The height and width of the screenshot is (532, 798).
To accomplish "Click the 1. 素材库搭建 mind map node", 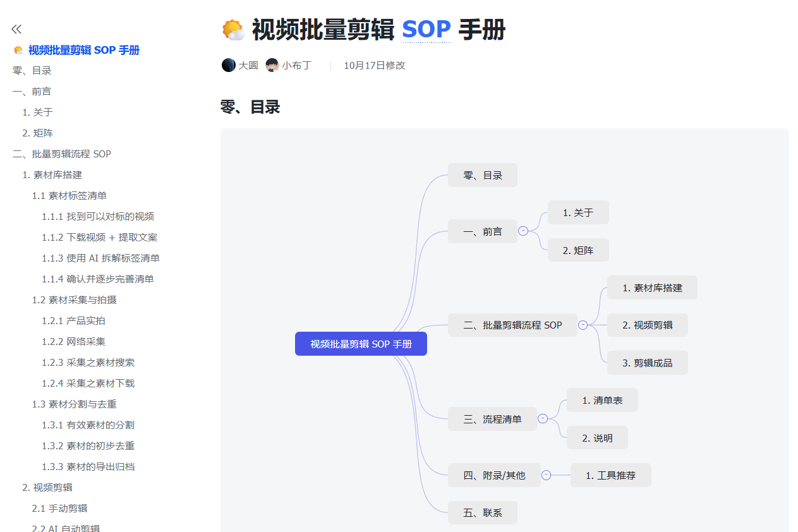I will click(652, 287).
